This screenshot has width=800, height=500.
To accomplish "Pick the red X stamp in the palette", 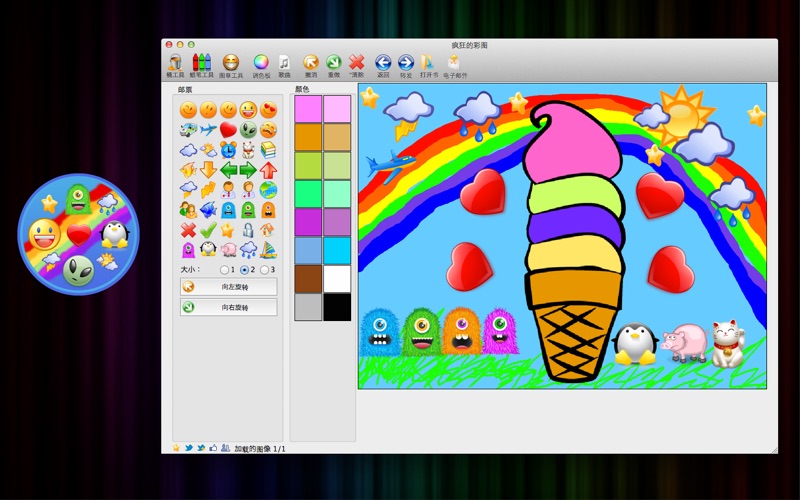I will 188,230.
